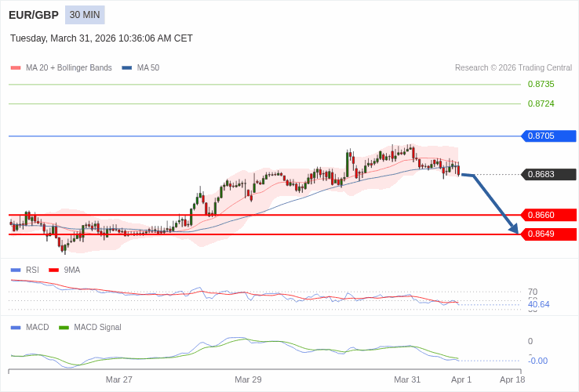Click the RSI legend color marker
Screen dimensions: 579x392
pyautogui.click(x=16, y=270)
